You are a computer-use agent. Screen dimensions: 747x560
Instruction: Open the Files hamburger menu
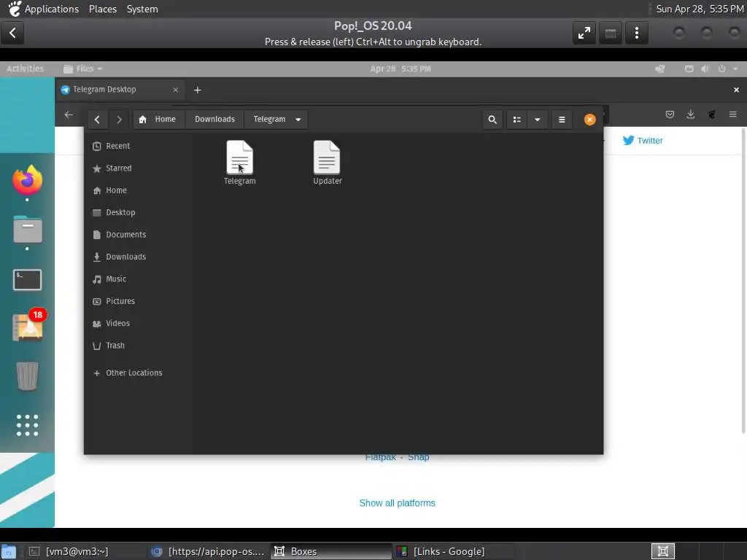point(562,120)
